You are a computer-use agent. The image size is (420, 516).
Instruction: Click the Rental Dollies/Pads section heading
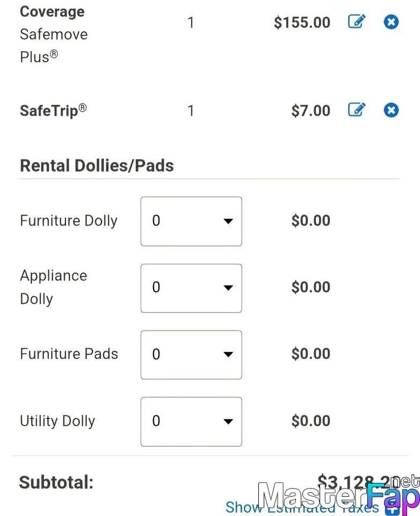click(x=97, y=166)
